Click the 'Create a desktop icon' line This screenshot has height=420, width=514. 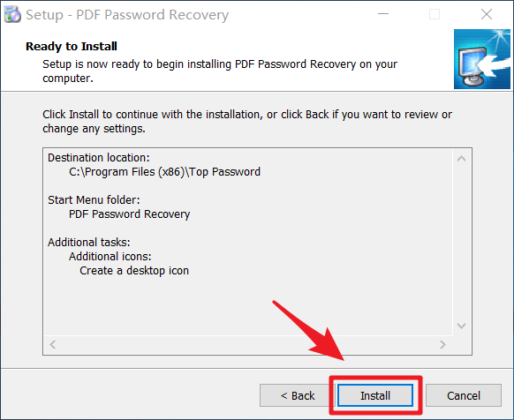[134, 271]
